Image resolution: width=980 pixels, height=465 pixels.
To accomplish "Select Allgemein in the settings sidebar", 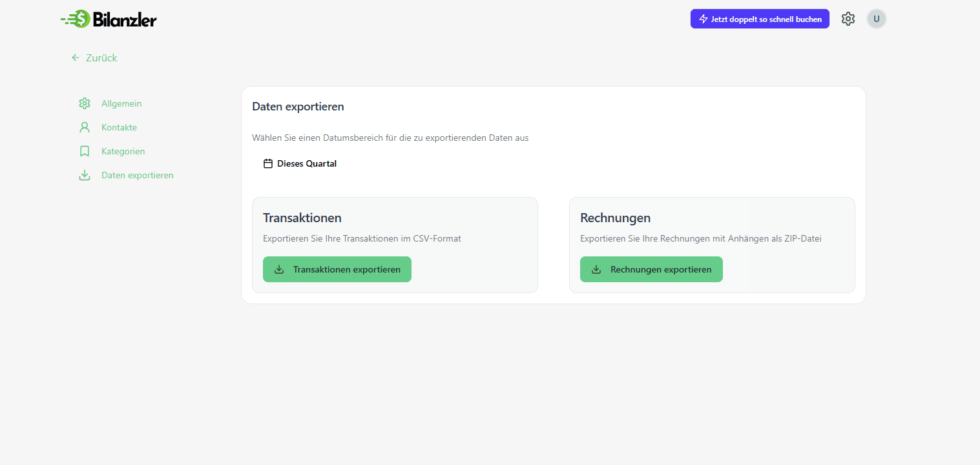I will (x=121, y=103).
